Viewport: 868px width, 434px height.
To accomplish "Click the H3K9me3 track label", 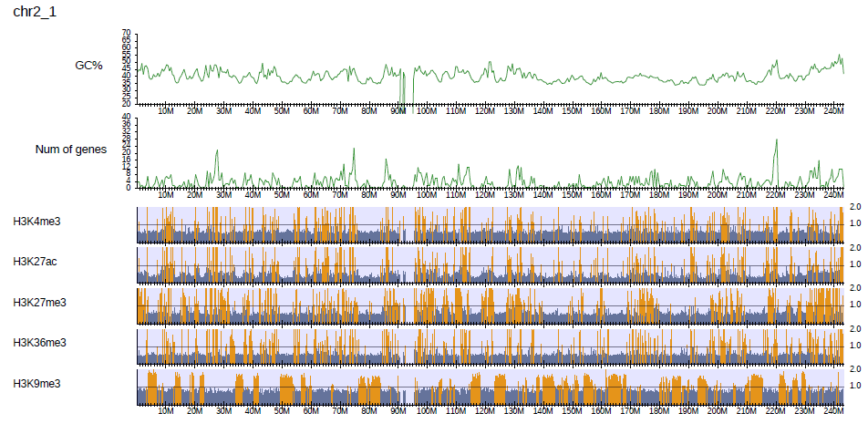I will (x=36, y=384).
